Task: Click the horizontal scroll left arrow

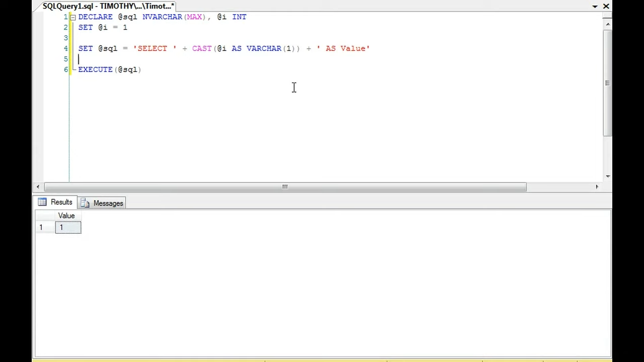Action: tap(38, 187)
